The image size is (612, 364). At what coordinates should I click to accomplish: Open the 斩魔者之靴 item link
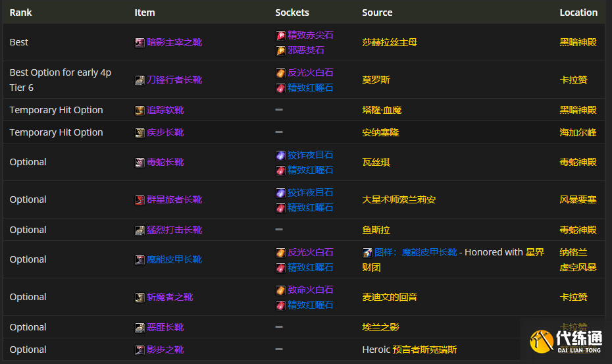(170, 297)
